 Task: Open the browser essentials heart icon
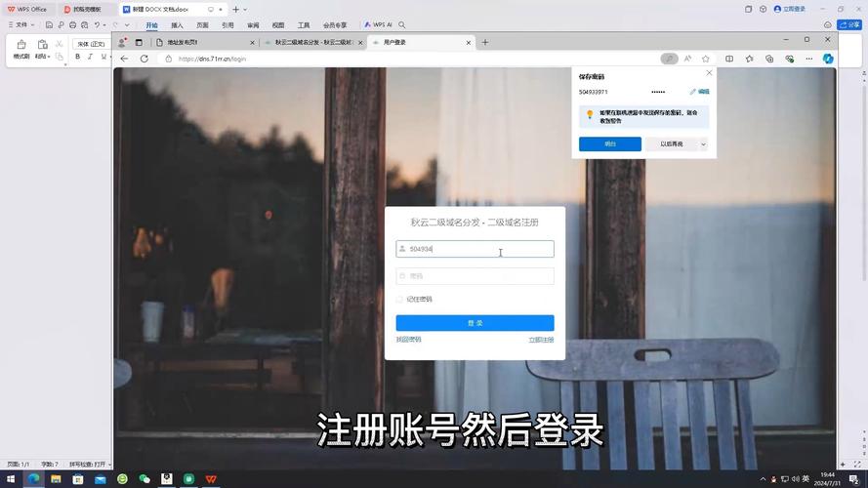tap(789, 59)
